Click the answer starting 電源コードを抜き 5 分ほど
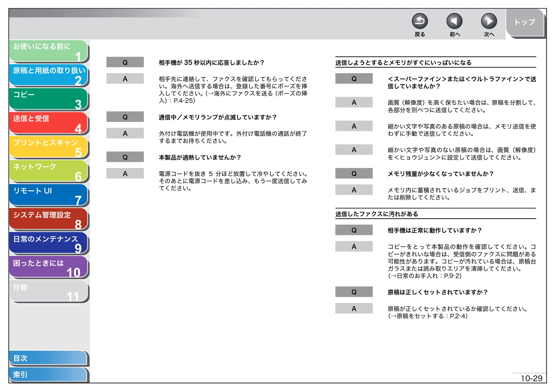555x392 pixels. click(x=233, y=181)
